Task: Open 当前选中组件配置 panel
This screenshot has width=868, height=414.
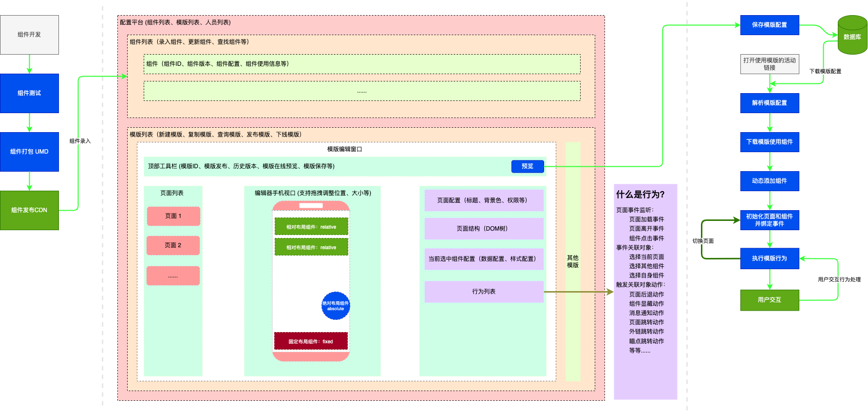Action: coord(484,259)
